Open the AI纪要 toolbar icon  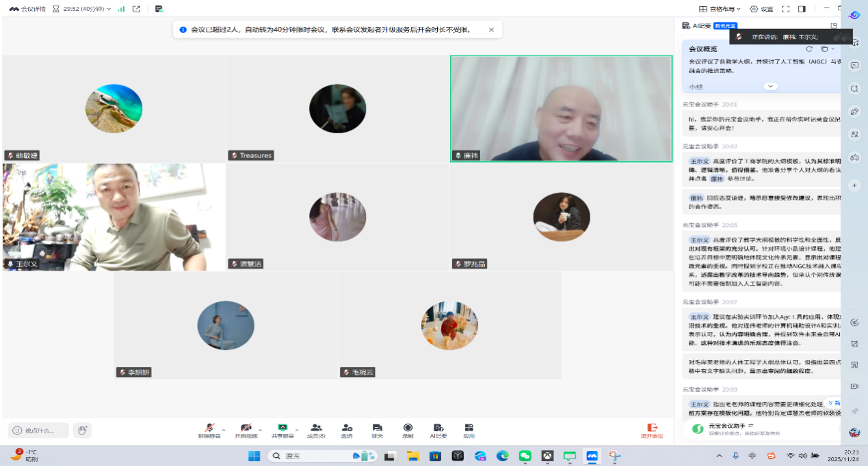coord(438,430)
